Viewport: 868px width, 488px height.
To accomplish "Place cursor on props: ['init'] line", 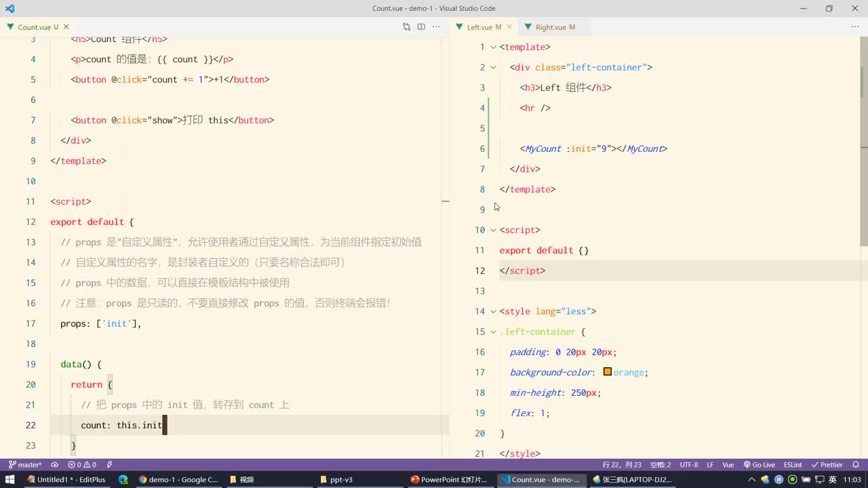I will [100, 323].
